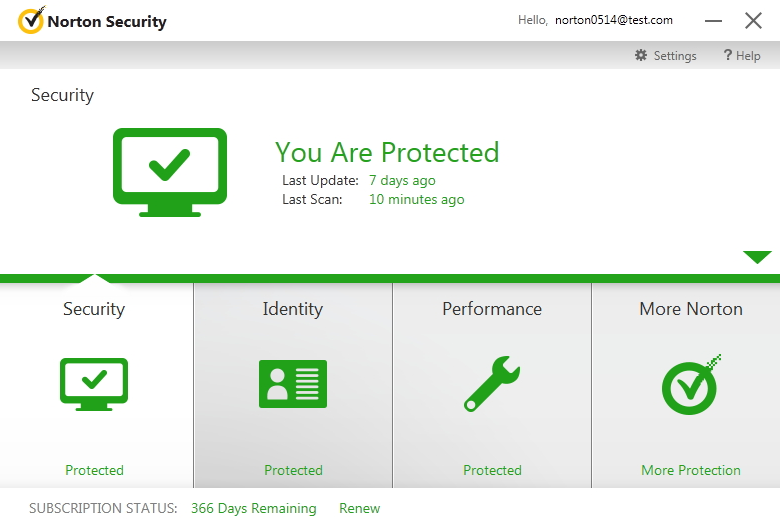Screen dimensions: 780x523
Task: Click the large green protected monitor icon
Action: (169, 171)
